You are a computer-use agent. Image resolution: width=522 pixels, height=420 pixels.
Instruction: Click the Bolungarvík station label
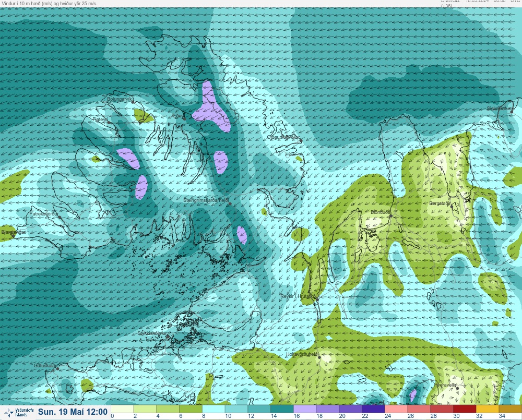coord(120,99)
